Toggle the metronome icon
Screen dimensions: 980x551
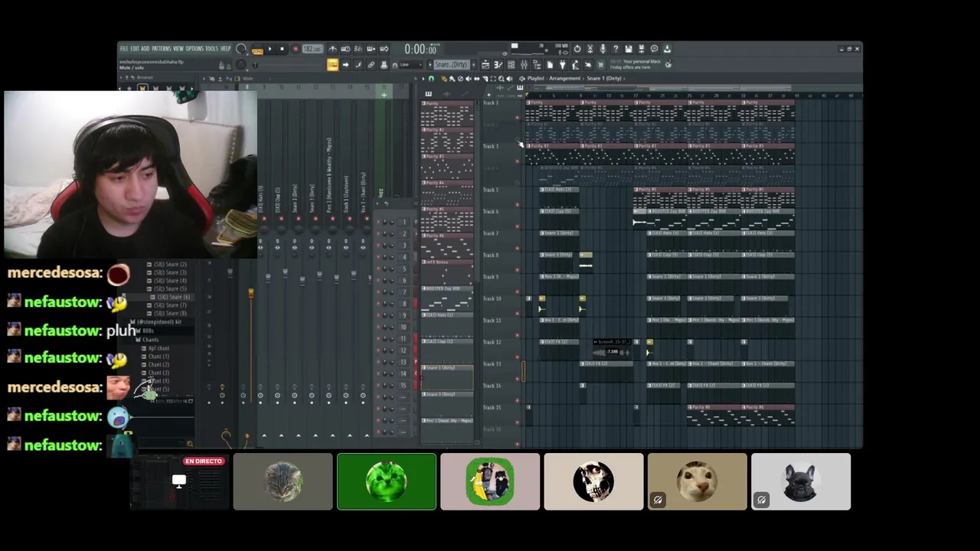tap(332, 49)
